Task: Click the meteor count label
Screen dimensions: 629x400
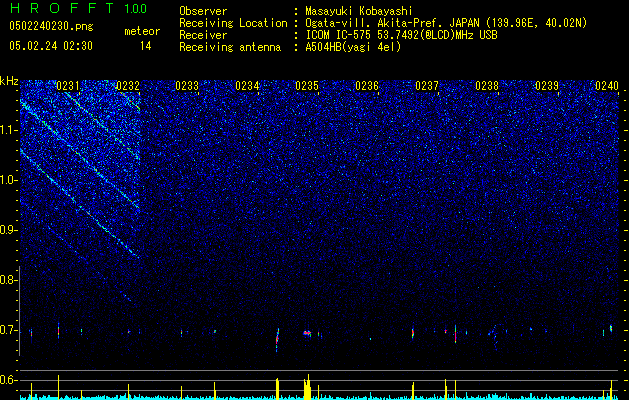Action: (x=142, y=31)
